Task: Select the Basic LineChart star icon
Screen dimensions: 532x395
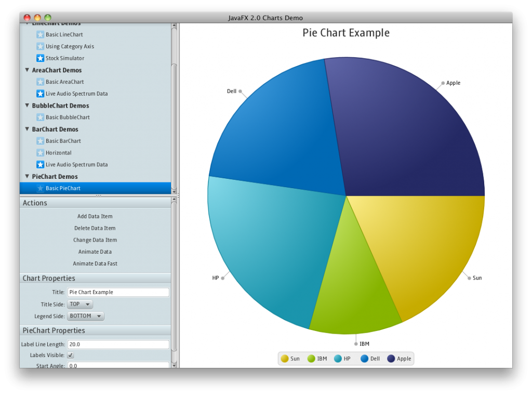Action: tap(41, 34)
